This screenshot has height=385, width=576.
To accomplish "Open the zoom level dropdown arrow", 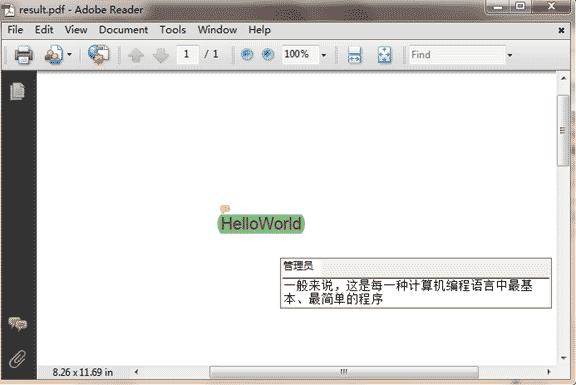I will [x=324, y=55].
